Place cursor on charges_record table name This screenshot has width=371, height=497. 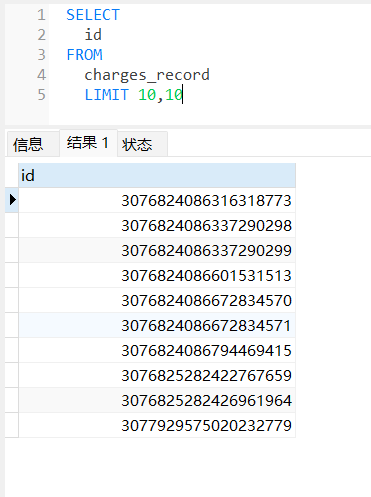pos(147,75)
